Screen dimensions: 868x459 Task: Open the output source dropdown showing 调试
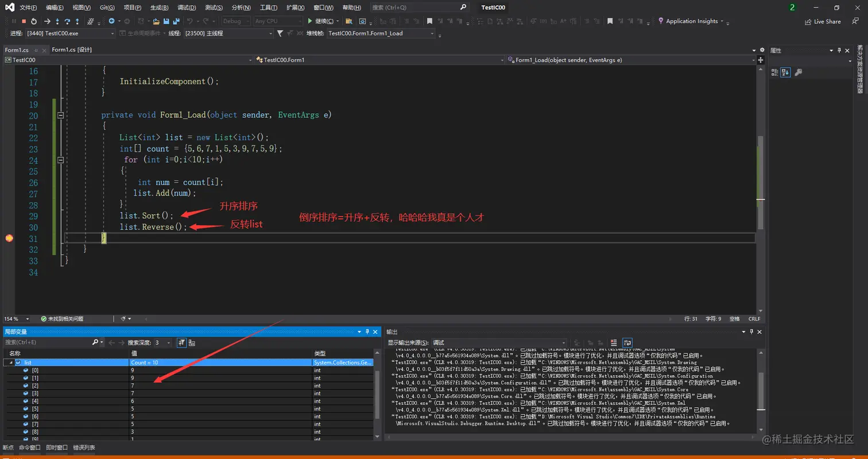tap(498, 342)
